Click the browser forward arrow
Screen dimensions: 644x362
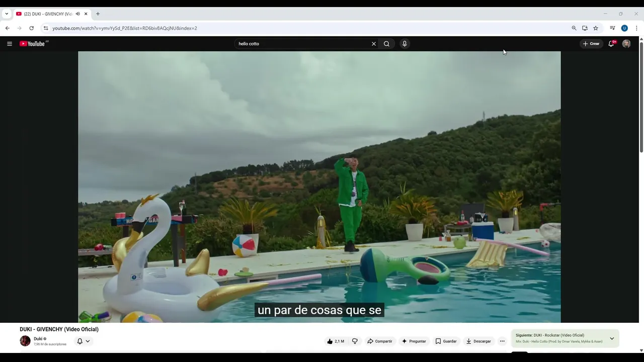(x=19, y=28)
